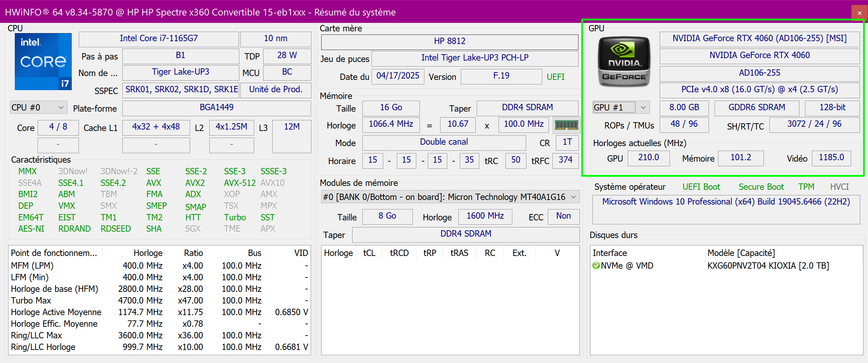Image resolution: width=868 pixels, height=363 pixels.
Task: Click the Horloge column header in timings table
Action: (x=338, y=253)
